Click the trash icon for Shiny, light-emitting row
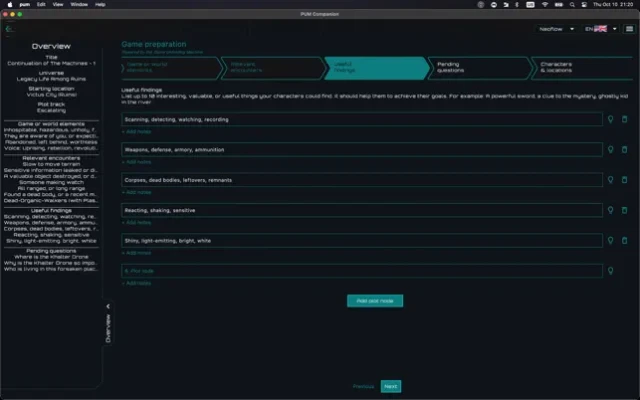 point(624,240)
